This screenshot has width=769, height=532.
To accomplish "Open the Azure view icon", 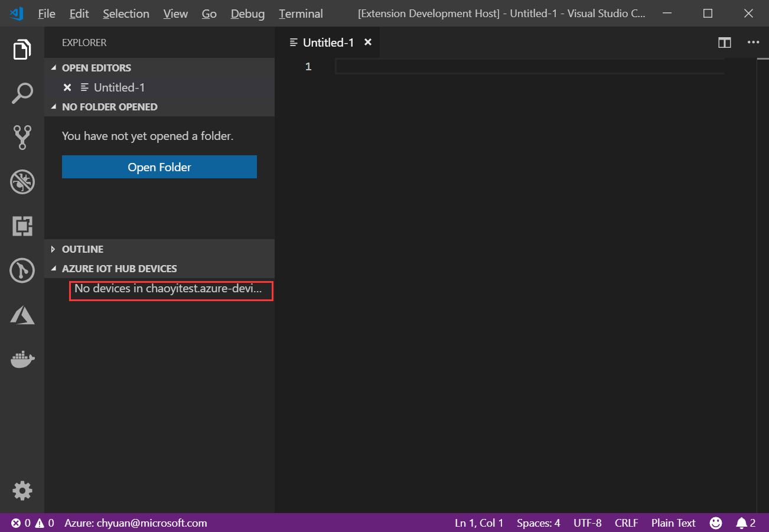I will click(x=22, y=315).
